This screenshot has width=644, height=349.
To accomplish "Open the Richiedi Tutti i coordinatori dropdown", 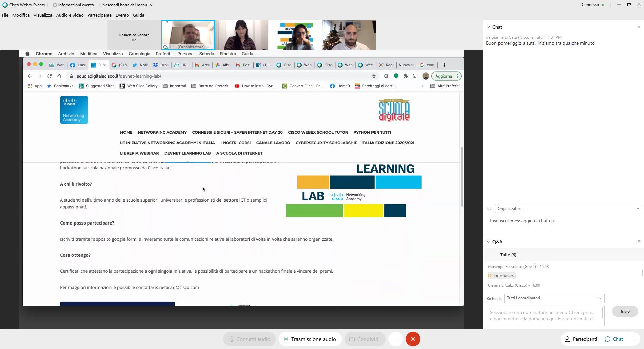I will 554,298.
